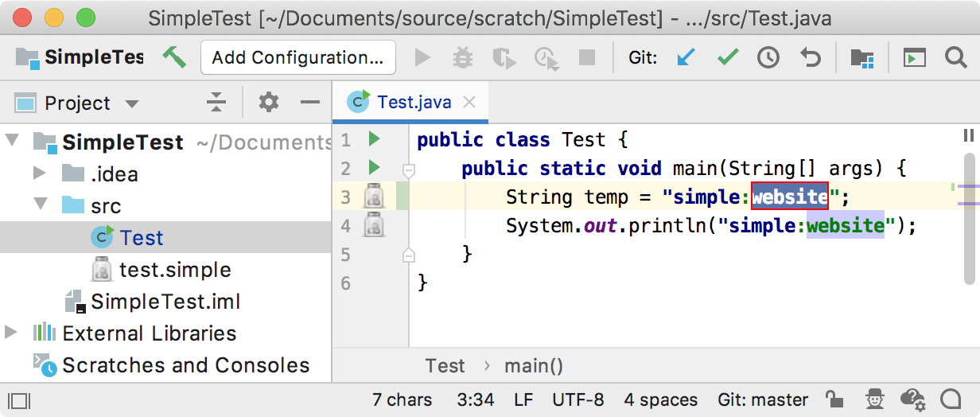
Task: Collapse the src folder
Action: click(40, 205)
